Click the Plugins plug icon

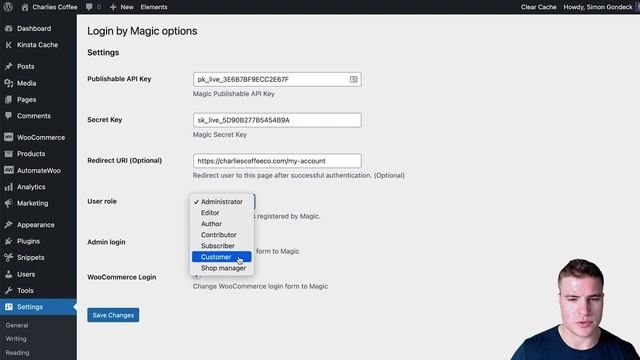coord(9,241)
